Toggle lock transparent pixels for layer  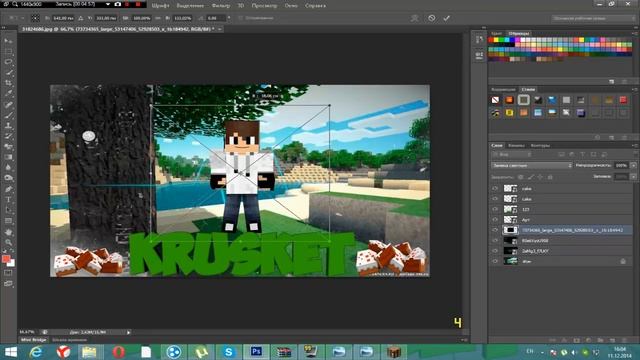tap(520, 177)
